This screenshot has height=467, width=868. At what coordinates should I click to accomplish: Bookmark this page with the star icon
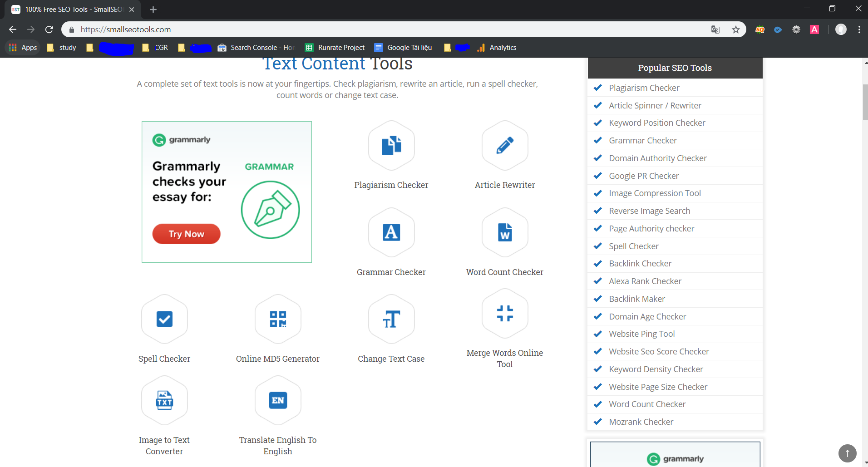coord(736,29)
